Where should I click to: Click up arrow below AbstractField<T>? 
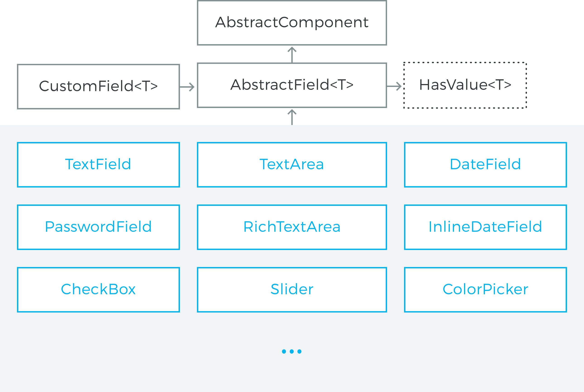pyautogui.click(x=292, y=117)
